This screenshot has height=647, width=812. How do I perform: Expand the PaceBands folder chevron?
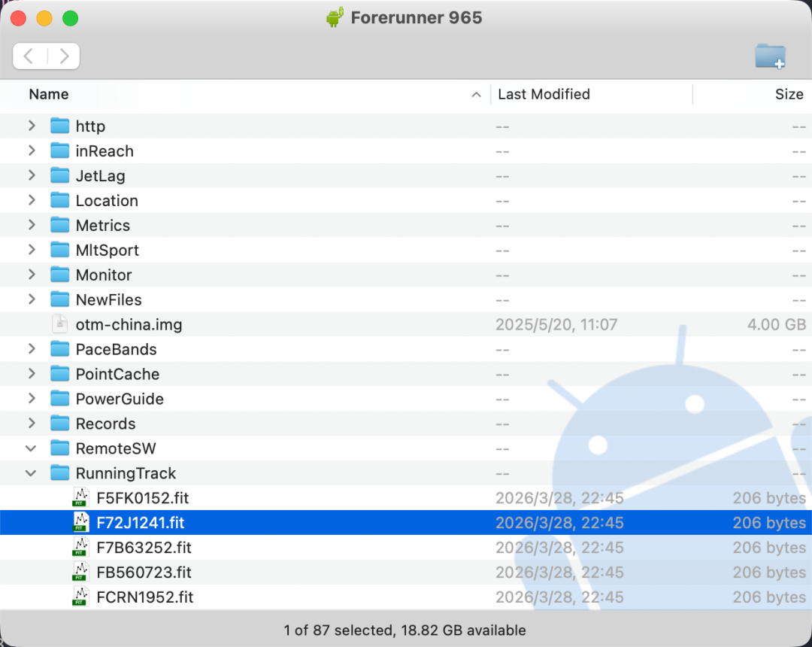(x=32, y=349)
